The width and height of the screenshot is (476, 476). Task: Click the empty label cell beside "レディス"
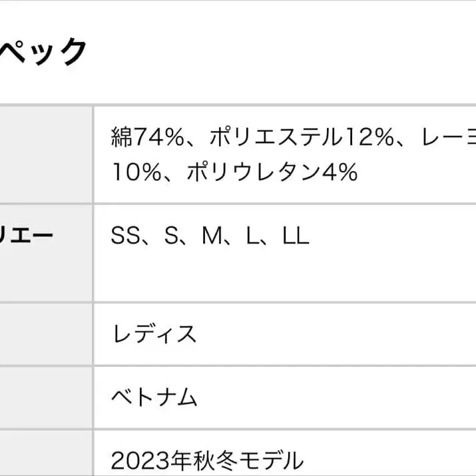pyautogui.click(x=45, y=333)
